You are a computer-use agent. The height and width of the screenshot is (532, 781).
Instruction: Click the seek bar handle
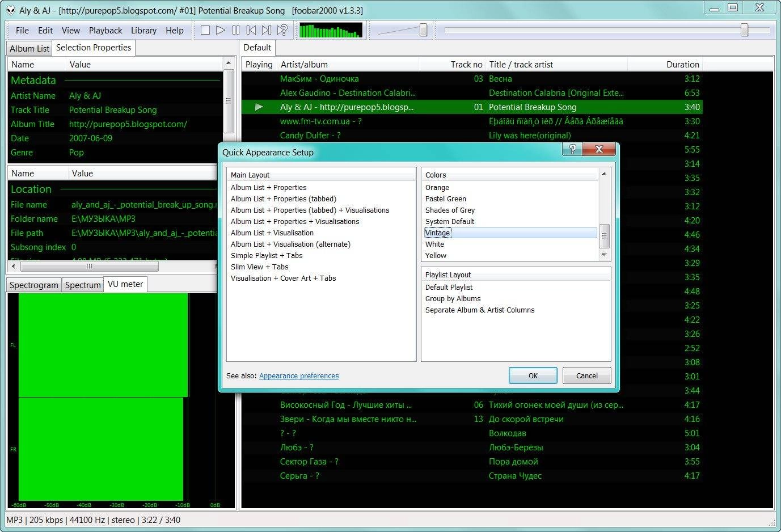pyautogui.click(x=744, y=30)
